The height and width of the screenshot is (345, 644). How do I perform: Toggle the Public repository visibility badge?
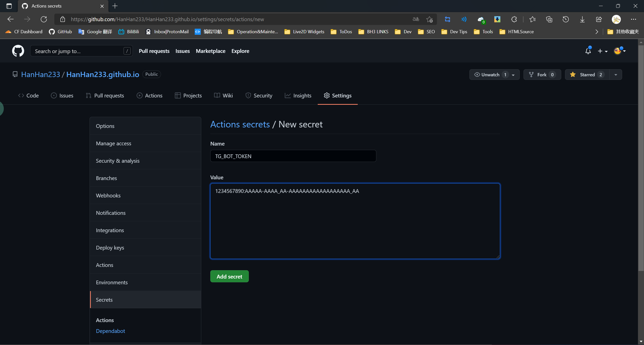(152, 74)
